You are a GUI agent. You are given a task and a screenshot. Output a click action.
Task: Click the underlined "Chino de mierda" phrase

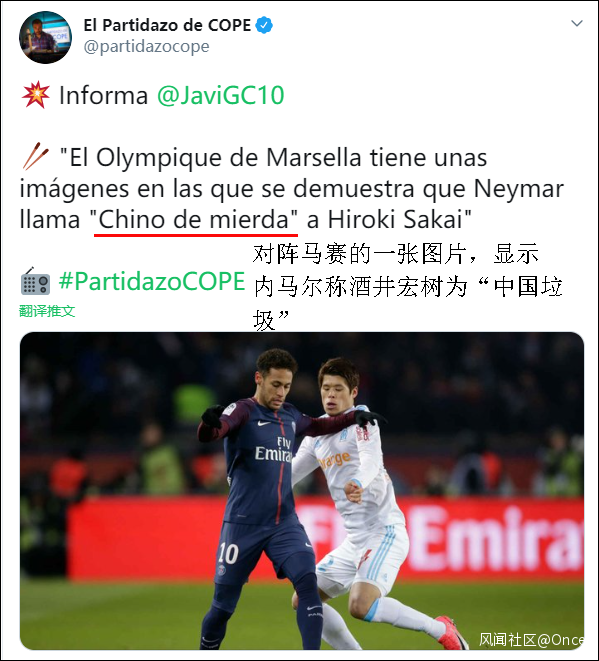coord(195,220)
